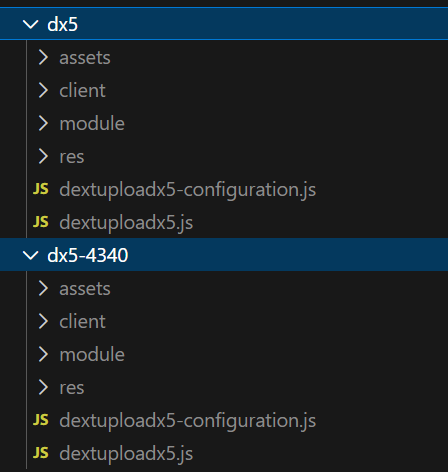Select the dx5 folder name
The image size is (448, 472).
click(63, 24)
